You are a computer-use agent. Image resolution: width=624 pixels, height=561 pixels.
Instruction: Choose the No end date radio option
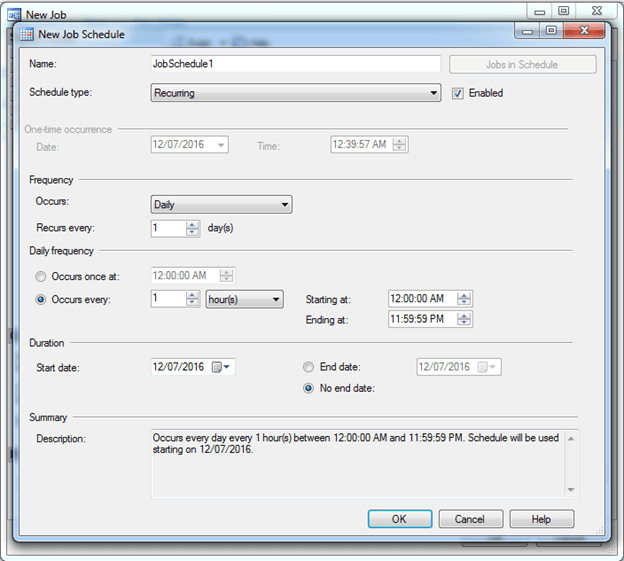click(x=308, y=388)
